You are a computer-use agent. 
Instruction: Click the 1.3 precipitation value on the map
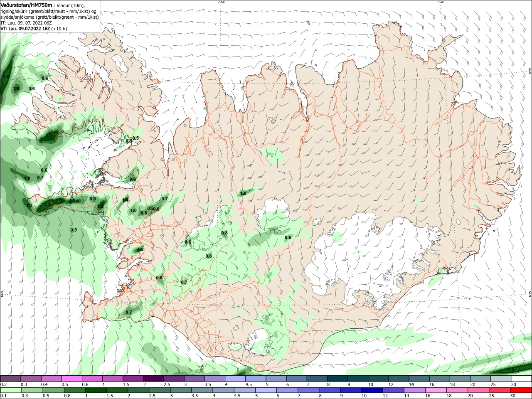pyautogui.click(x=72, y=201)
